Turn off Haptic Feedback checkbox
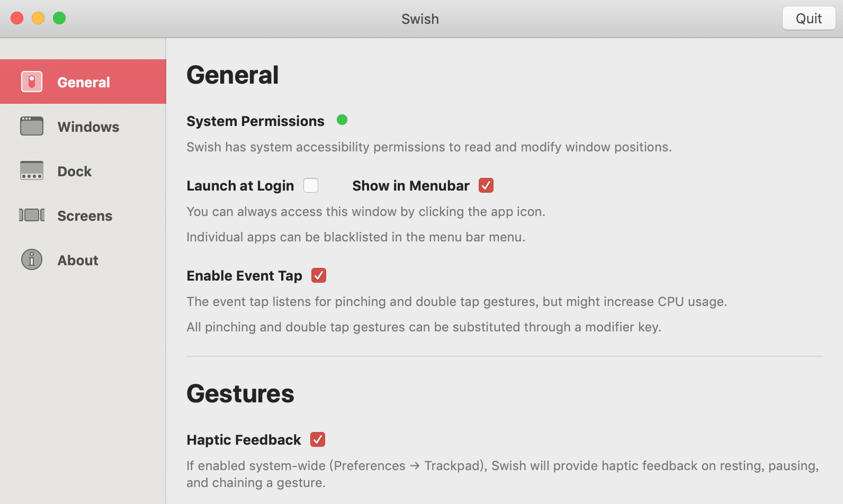The width and height of the screenshot is (843, 504). tap(318, 439)
